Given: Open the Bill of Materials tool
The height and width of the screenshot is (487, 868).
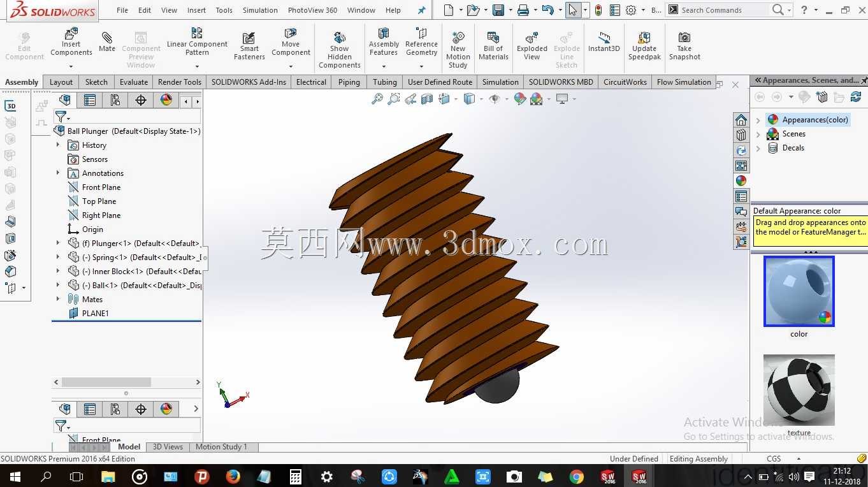Looking at the screenshot, I should (x=493, y=46).
